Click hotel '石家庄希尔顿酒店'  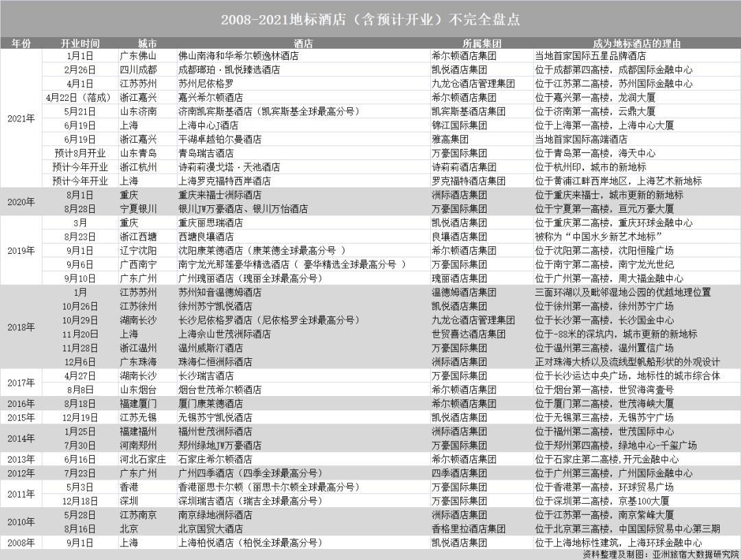(215, 459)
